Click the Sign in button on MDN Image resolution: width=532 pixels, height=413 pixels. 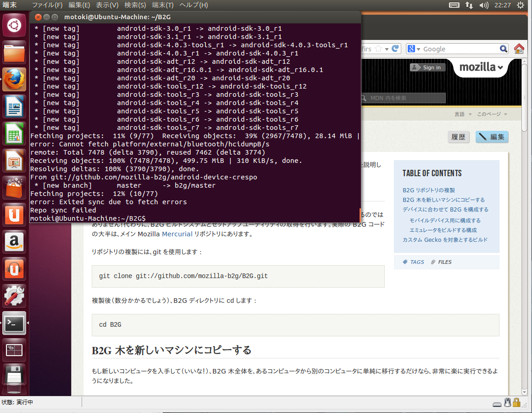point(427,67)
